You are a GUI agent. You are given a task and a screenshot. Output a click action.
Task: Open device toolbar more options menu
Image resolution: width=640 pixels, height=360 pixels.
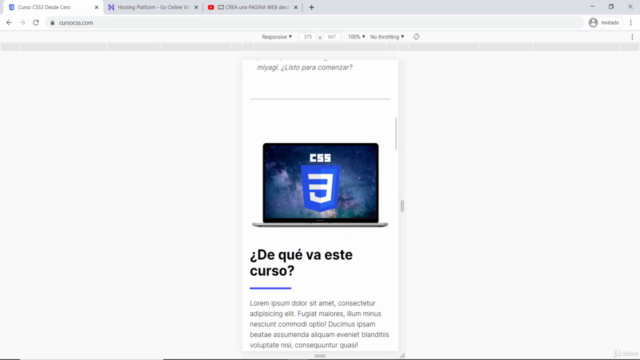632,37
